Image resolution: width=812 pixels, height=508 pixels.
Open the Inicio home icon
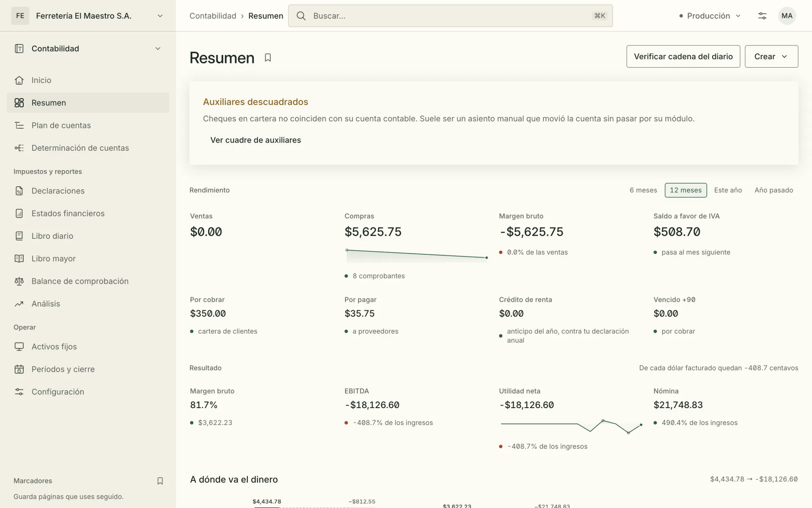tap(19, 80)
